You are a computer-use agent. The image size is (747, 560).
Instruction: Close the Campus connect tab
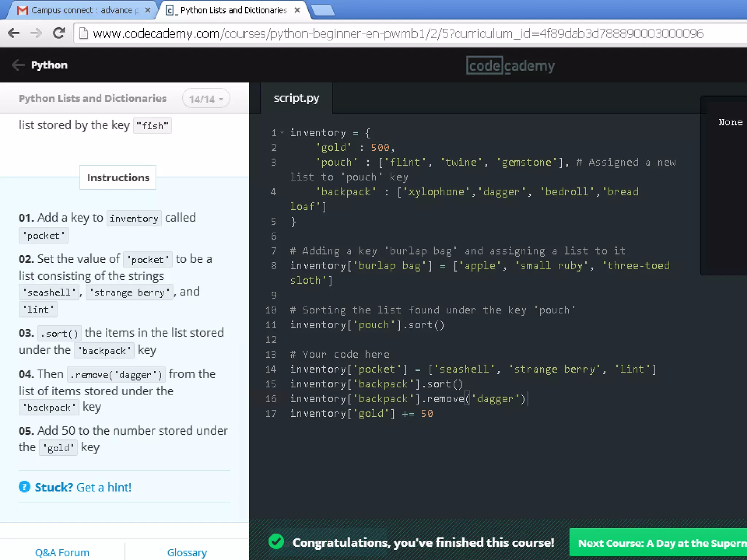tap(148, 10)
